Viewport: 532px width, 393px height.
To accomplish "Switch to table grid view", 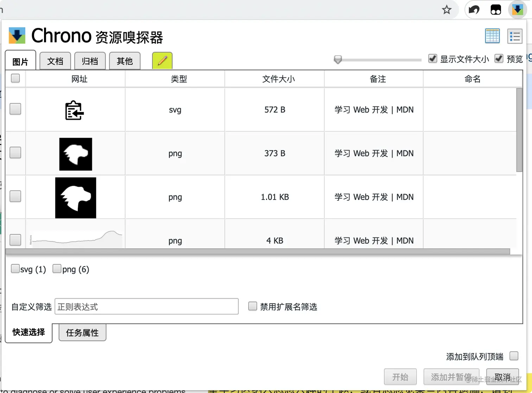I will (492, 36).
